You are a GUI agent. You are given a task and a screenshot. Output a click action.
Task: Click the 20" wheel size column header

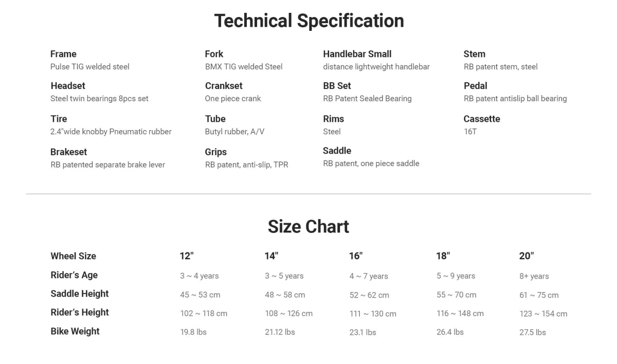pyautogui.click(x=527, y=256)
